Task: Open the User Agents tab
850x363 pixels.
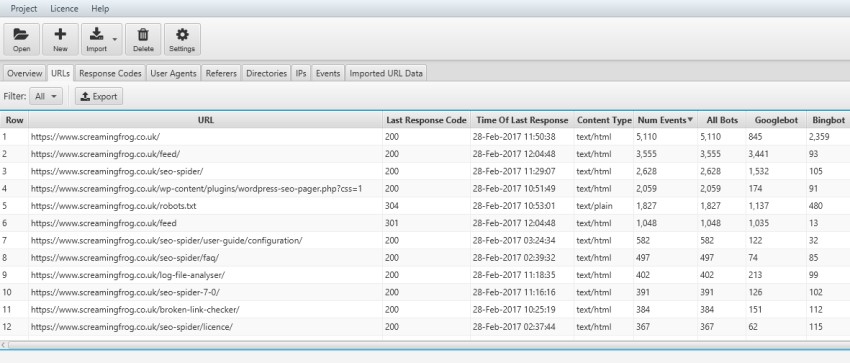Action: tap(173, 73)
